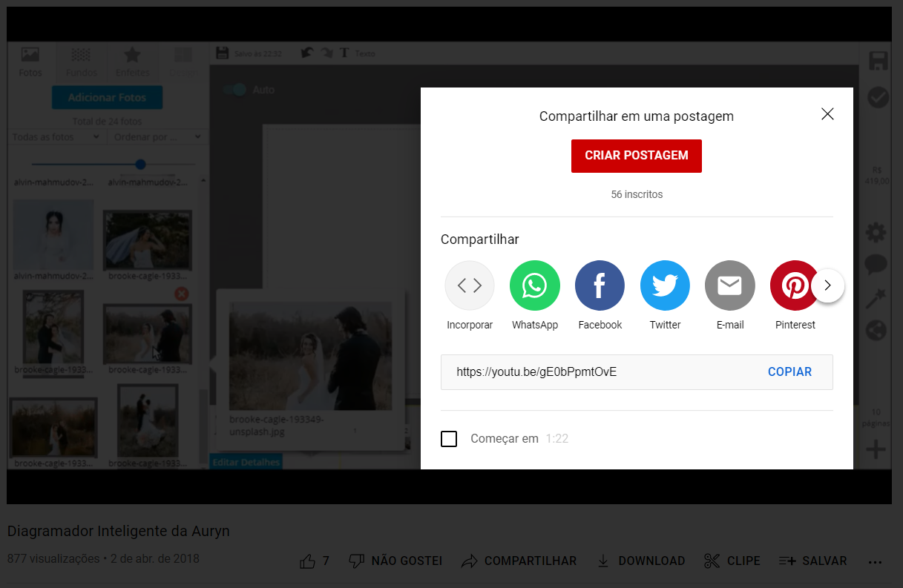Adjust thumbnail size slider handle
Screen dimensions: 903x588
coord(140,164)
